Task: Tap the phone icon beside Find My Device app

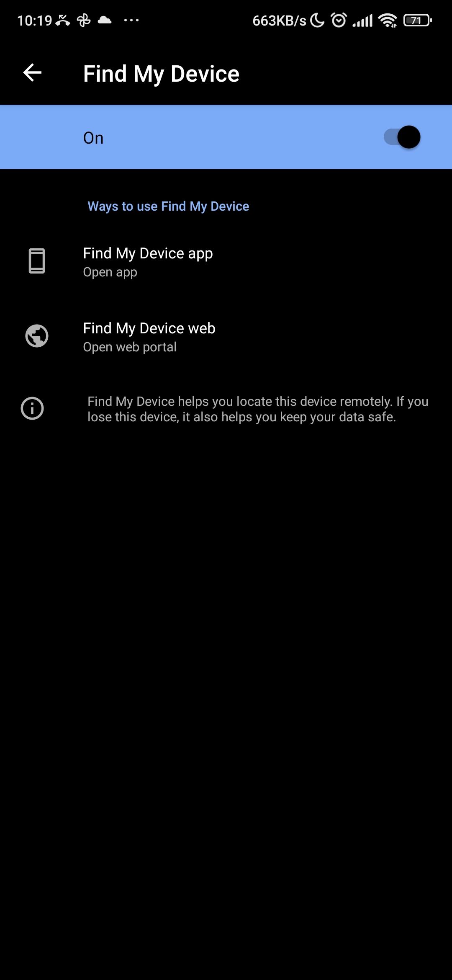Action: tap(37, 261)
